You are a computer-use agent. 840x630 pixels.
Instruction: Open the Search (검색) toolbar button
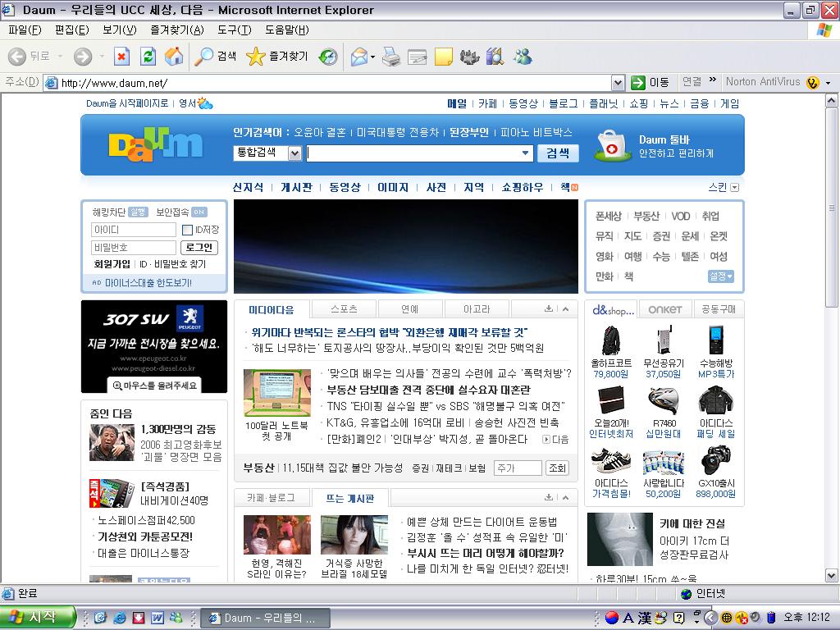click(216, 57)
